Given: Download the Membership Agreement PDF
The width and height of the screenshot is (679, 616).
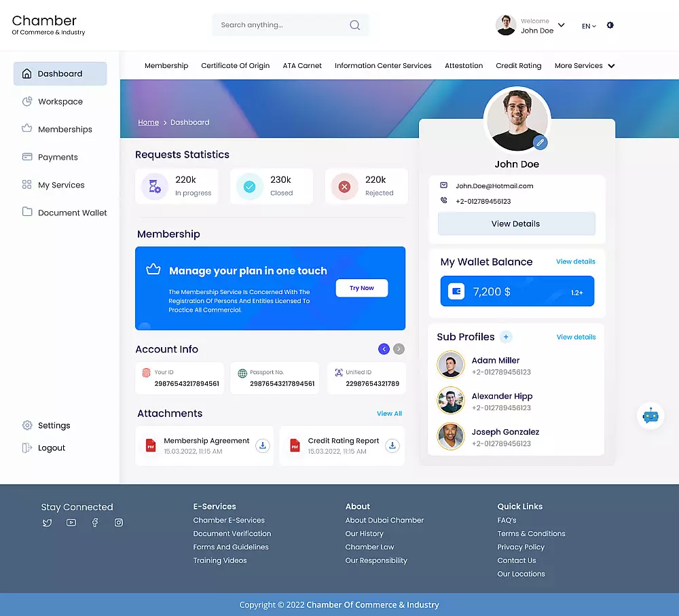Looking at the screenshot, I should tap(263, 446).
